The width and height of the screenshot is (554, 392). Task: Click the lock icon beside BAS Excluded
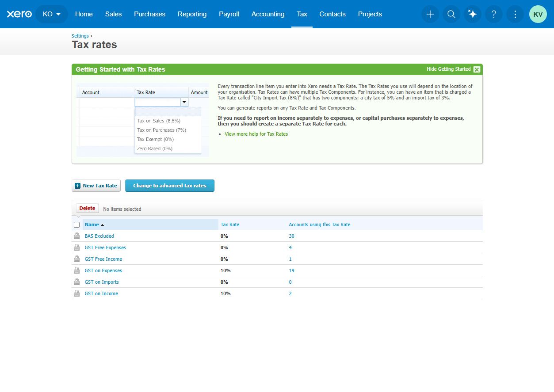pos(76,236)
